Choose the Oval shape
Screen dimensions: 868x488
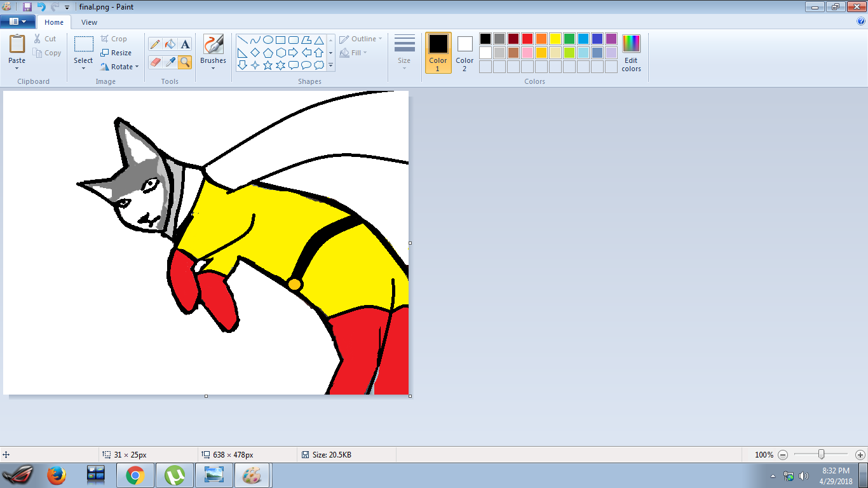coord(268,39)
